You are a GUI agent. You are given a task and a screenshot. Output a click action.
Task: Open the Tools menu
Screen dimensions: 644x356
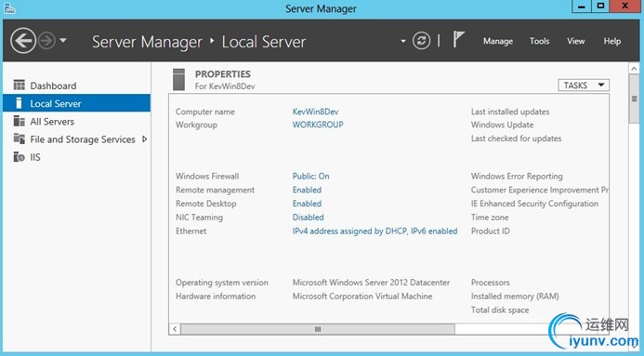539,41
